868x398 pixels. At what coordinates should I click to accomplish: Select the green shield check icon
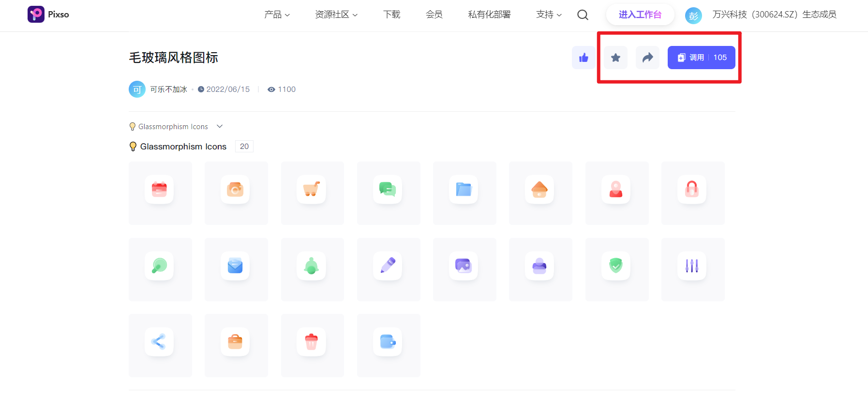pyautogui.click(x=617, y=269)
